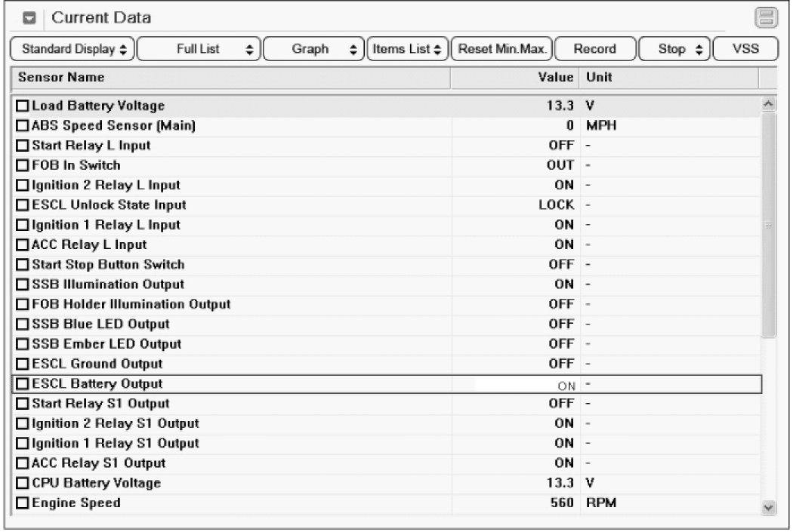
Task: Click the Record button
Action: tap(594, 49)
